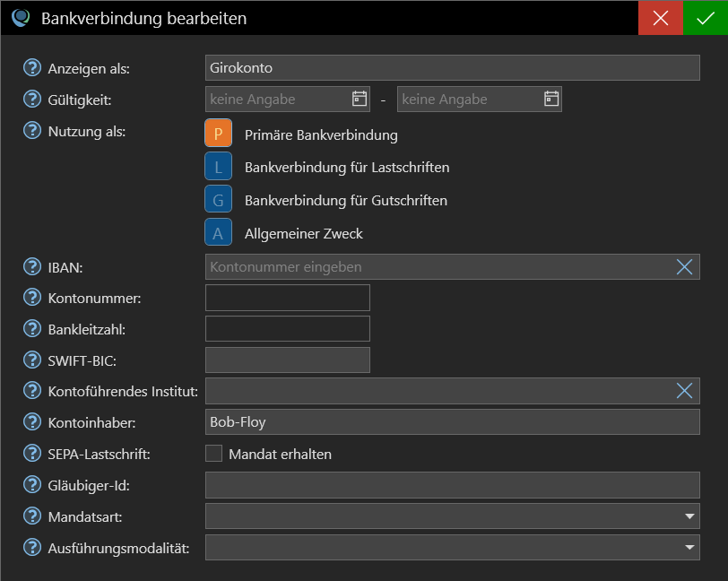Open the help icon beside Anzeigen als
The height and width of the screenshot is (581, 728).
click(x=32, y=68)
